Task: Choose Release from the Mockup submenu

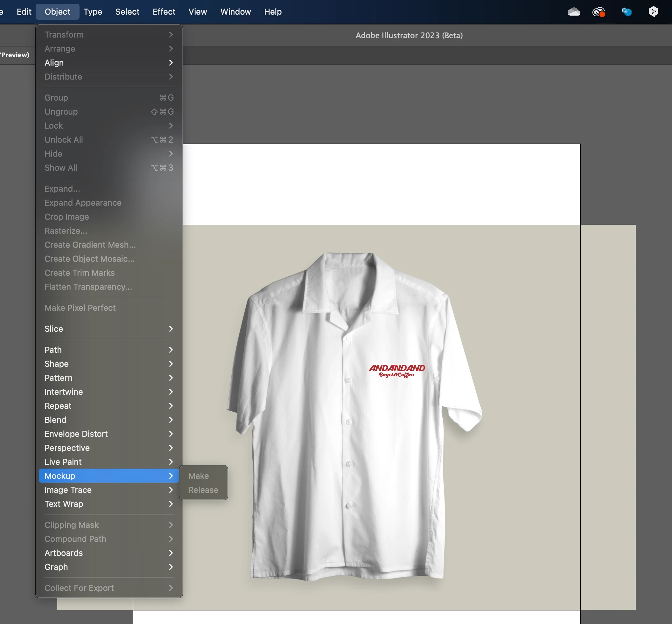Action: coord(203,490)
